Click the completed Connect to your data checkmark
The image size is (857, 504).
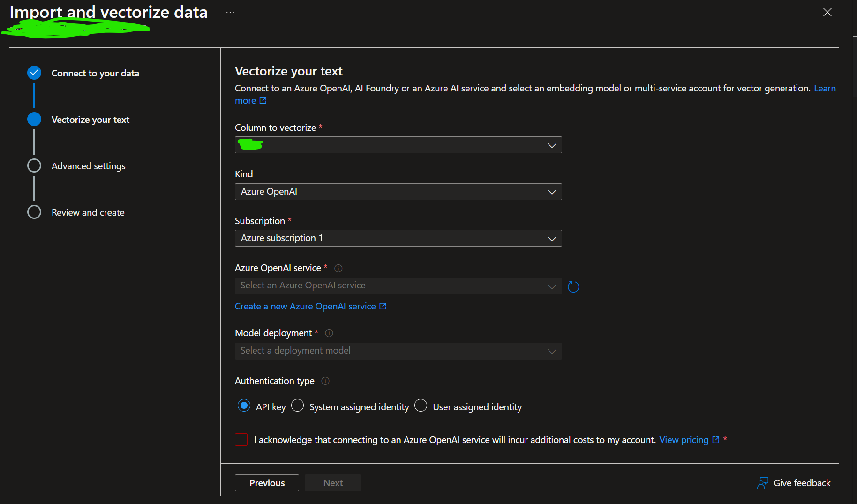pos(34,73)
